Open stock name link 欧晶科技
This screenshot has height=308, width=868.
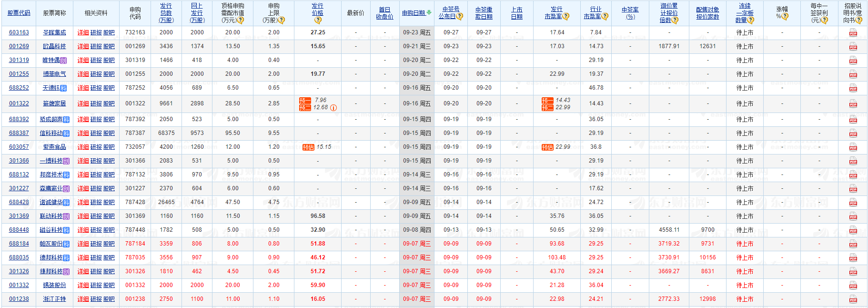click(x=54, y=46)
